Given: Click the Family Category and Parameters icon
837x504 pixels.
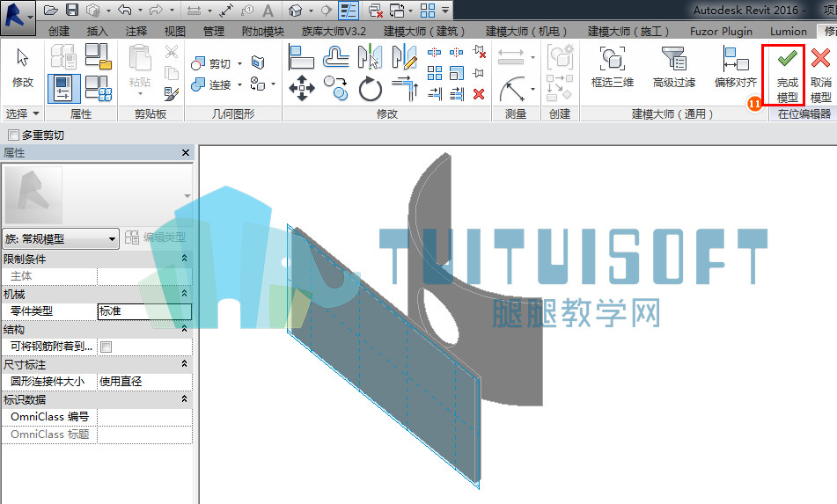Looking at the screenshot, I should (99, 56).
